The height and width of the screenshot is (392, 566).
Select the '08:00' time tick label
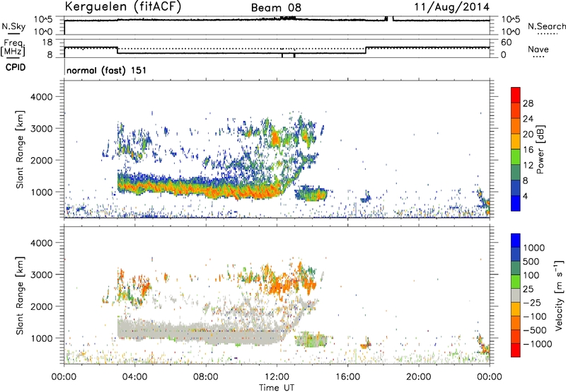coord(206,377)
